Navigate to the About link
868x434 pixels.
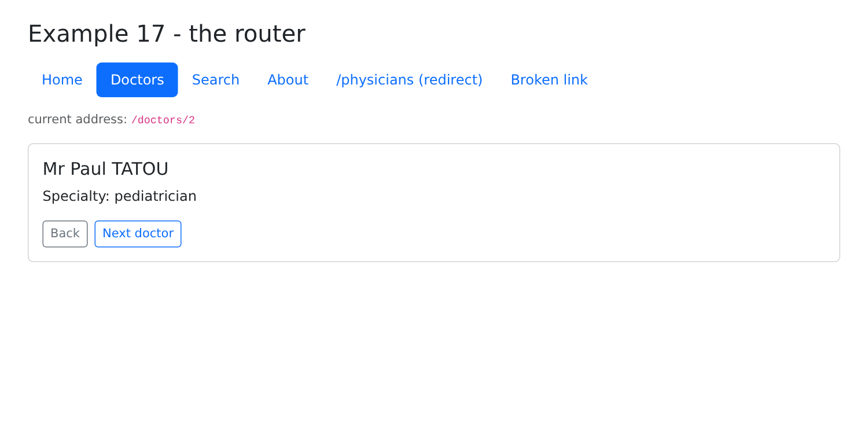(288, 80)
